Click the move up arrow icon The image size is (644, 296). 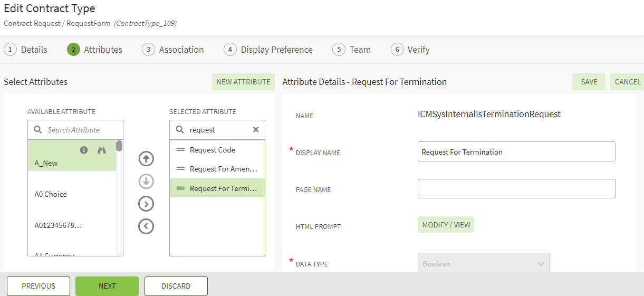click(146, 158)
